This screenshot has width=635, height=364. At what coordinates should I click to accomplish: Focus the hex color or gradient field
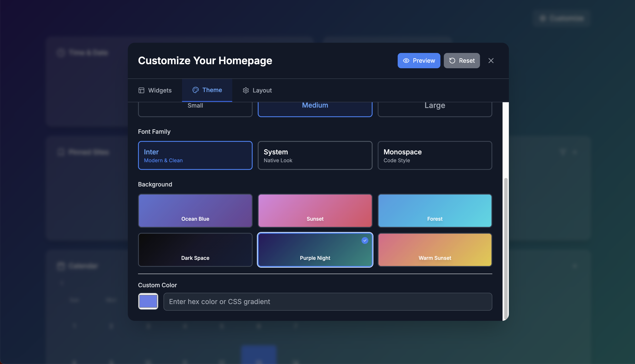(327, 302)
